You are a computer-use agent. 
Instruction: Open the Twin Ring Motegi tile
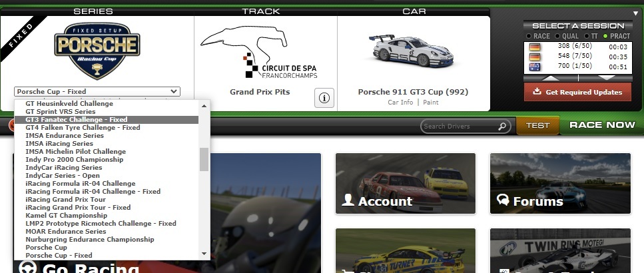pyautogui.click(x=560, y=251)
